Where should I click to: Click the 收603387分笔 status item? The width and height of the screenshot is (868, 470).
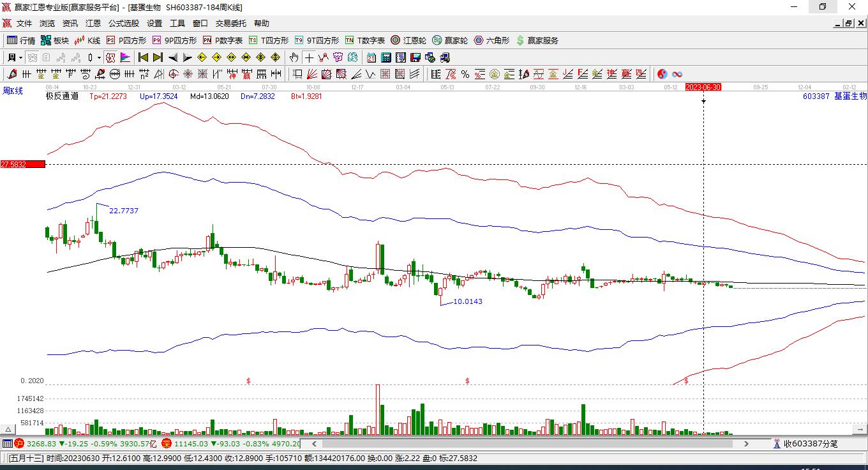pyautogui.click(x=805, y=443)
